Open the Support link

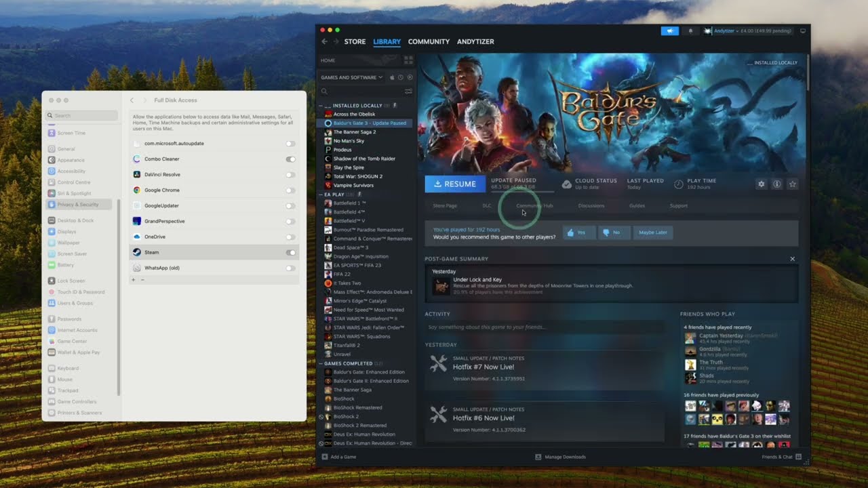[679, 205]
